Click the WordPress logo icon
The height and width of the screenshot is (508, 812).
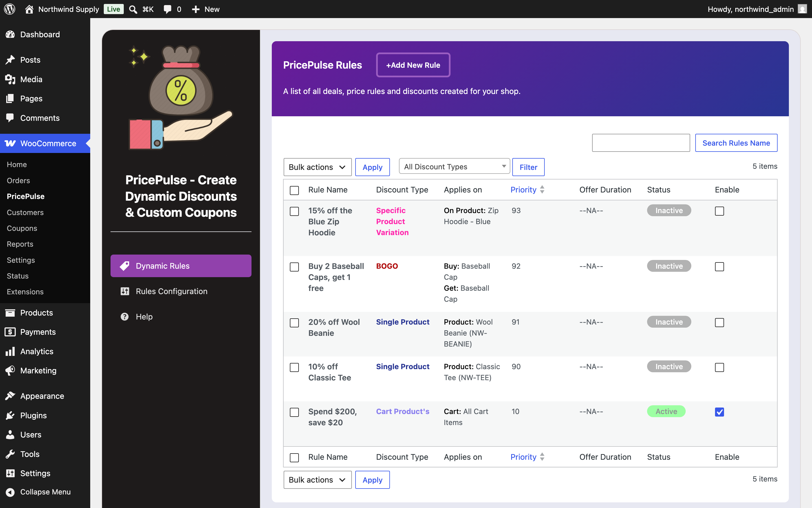[10, 9]
